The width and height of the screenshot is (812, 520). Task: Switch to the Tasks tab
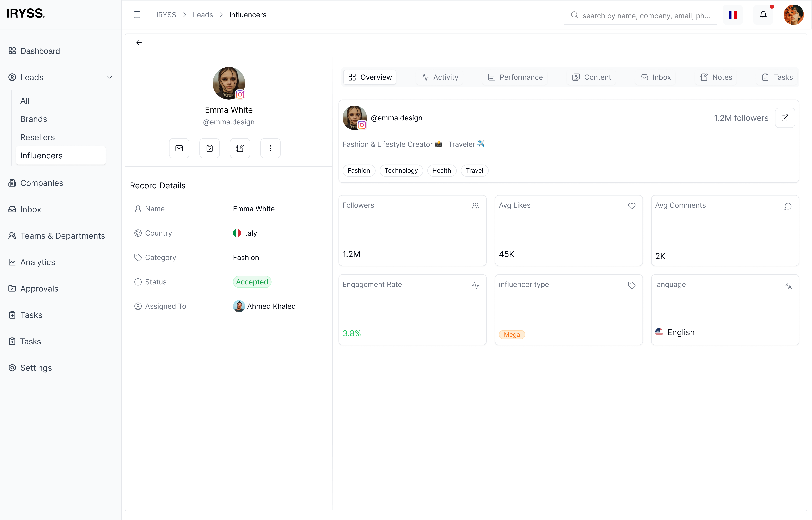click(x=777, y=77)
